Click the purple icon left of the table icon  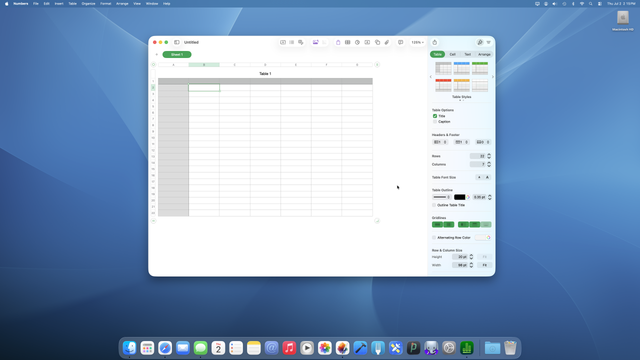pos(338,42)
